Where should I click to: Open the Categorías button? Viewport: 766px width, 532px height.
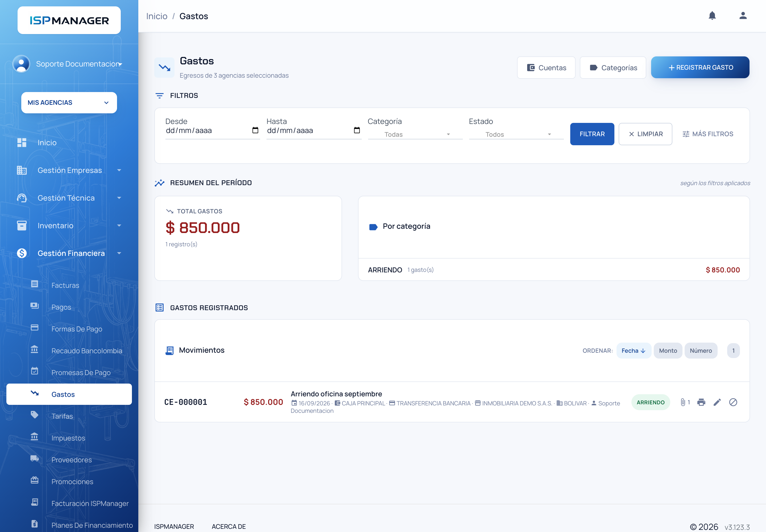click(613, 68)
